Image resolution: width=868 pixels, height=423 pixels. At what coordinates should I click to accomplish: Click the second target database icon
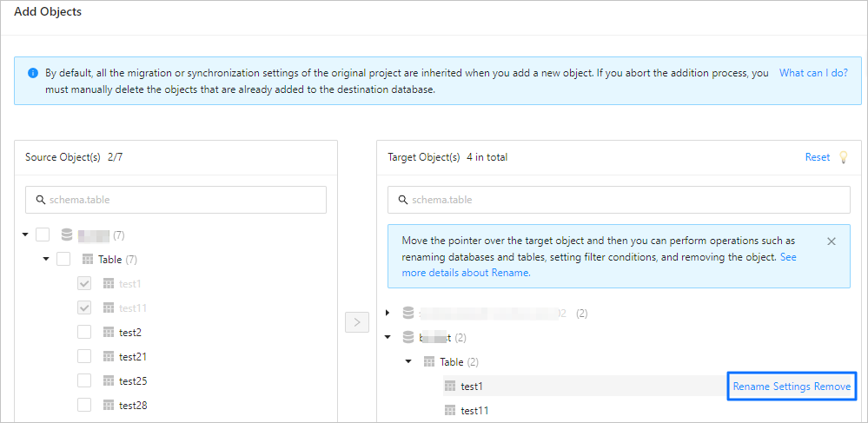408,337
